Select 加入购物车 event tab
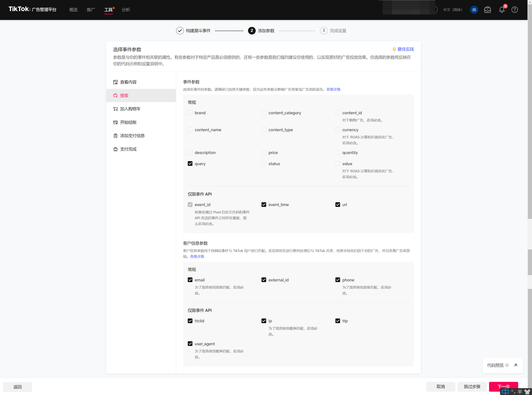Image resolution: width=532 pixels, height=395 pixels. 141,109
